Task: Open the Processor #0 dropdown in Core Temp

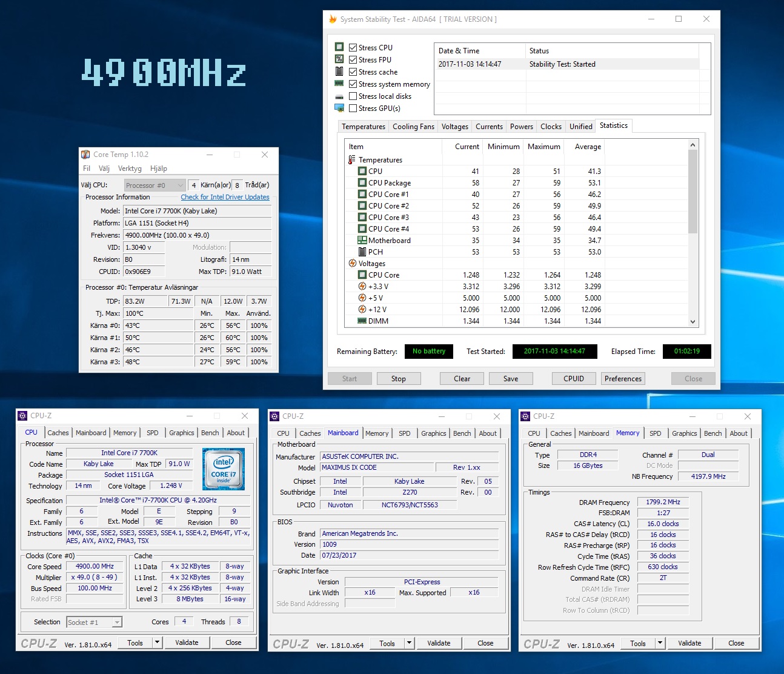Action: click(154, 185)
